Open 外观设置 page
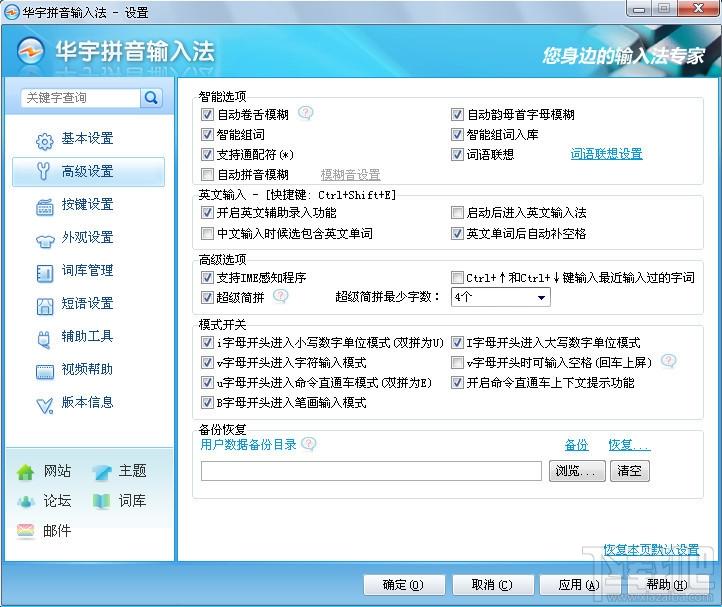Screen dimensions: 722x607 [88, 238]
